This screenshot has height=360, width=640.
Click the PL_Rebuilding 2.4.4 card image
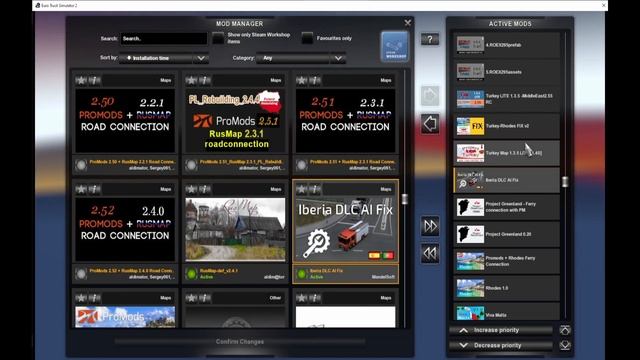(235, 120)
